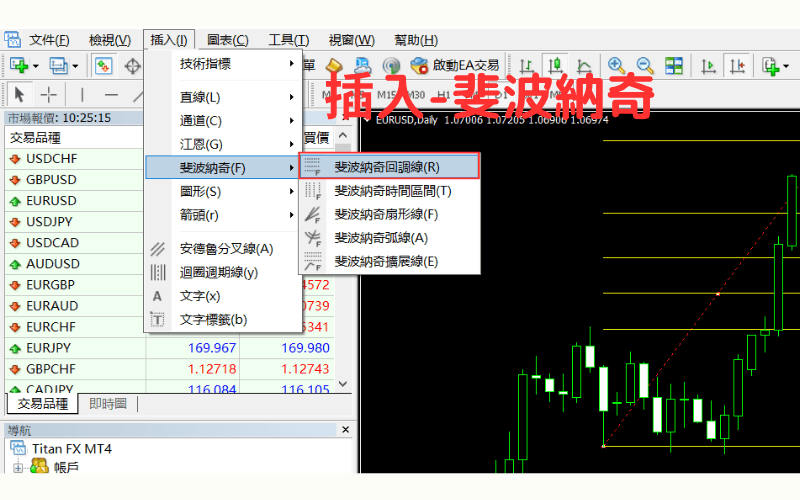Close the 導航 navigator panel

pyautogui.click(x=345, y=430)
